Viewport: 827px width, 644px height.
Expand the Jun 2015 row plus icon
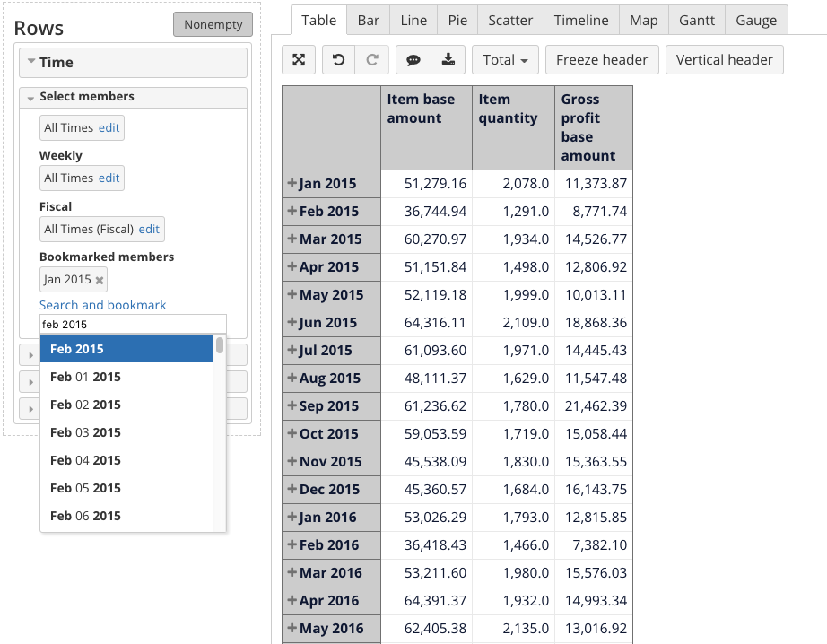292,322
